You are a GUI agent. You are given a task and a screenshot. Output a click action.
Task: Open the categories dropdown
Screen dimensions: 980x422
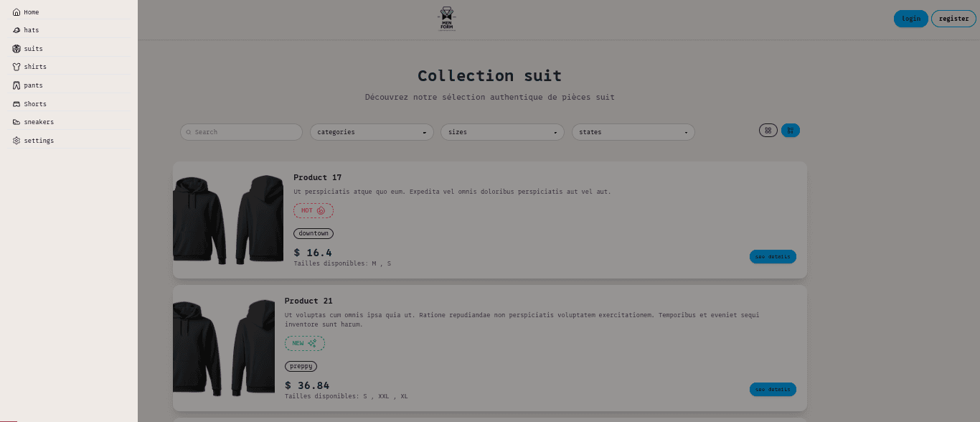pyautogui.click(x=372, y=132)
